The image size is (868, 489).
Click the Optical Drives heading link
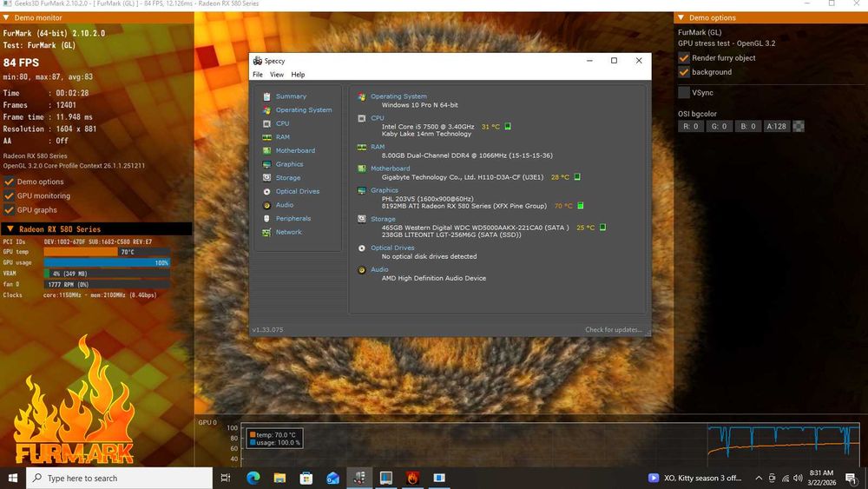pos(392,248)
